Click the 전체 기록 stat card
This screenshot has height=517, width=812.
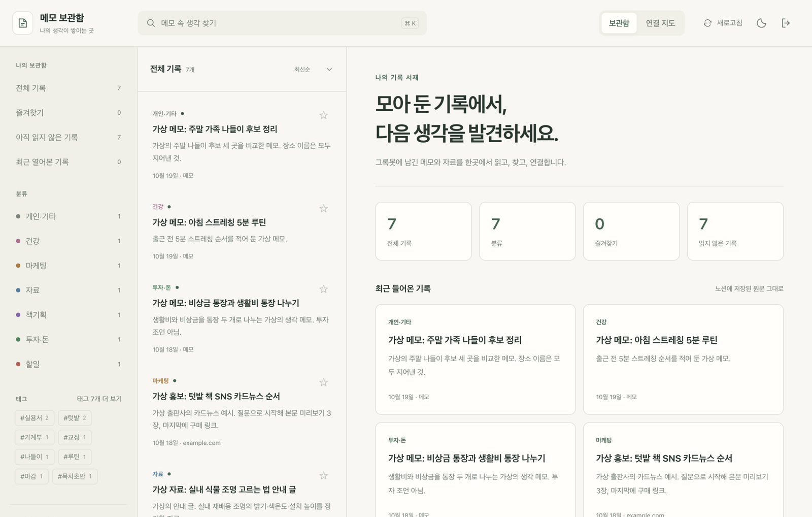tap(423, 232)
